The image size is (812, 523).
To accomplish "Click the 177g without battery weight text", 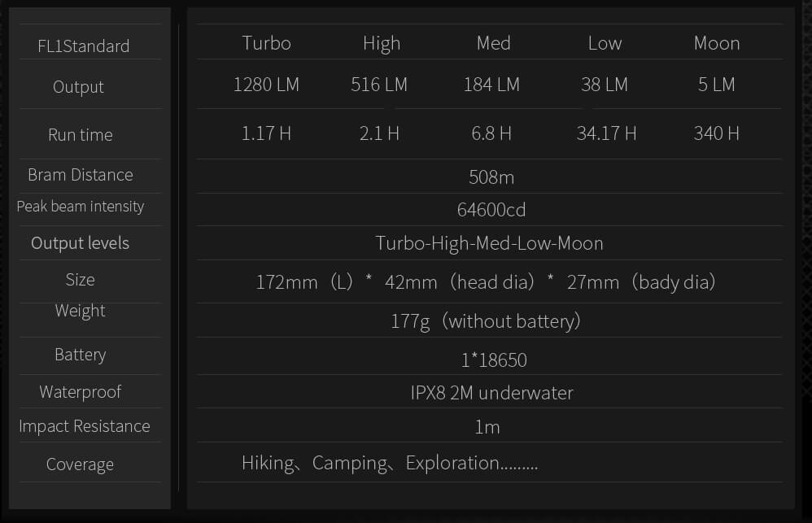I will pyautogui.click(x=486, y=321).
